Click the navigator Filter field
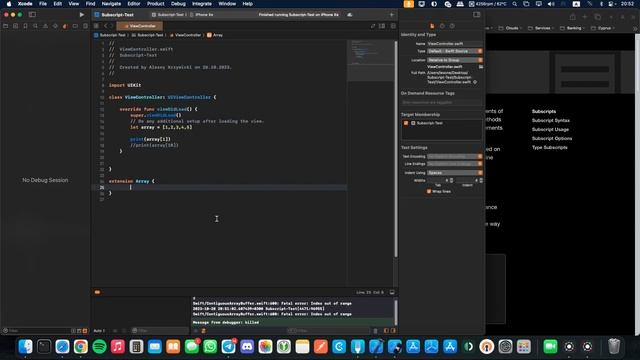Screen dimensions: 640x360 tap(37, 331)
